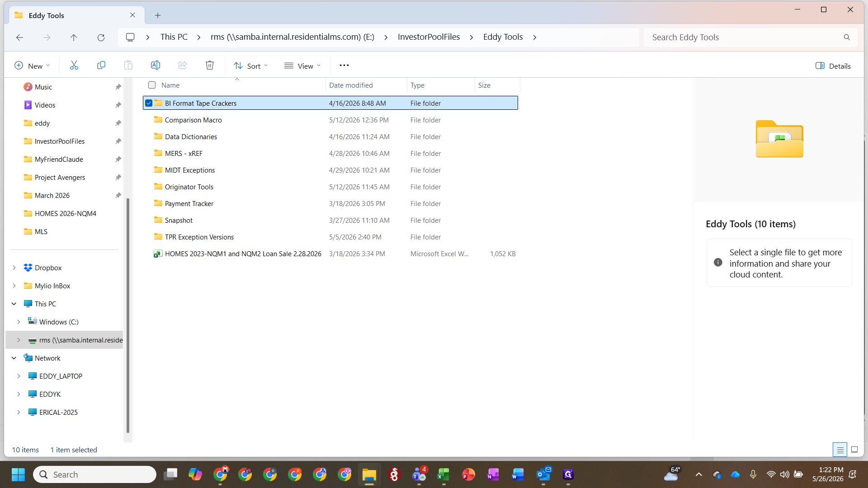This screenshot has width=868, height=488.
Task: Expand the Mylio InBox tree node
Action: click(x=14, y=286)
